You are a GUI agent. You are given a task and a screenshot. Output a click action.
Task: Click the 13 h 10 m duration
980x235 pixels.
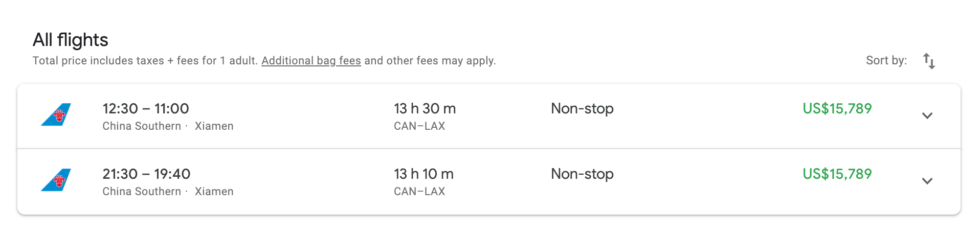click(x=424, y=174)
